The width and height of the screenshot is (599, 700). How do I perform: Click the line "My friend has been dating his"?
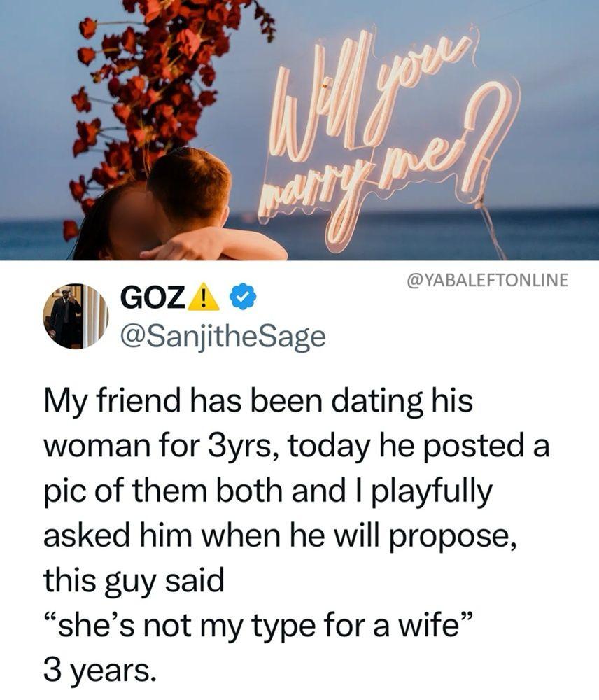258,402
